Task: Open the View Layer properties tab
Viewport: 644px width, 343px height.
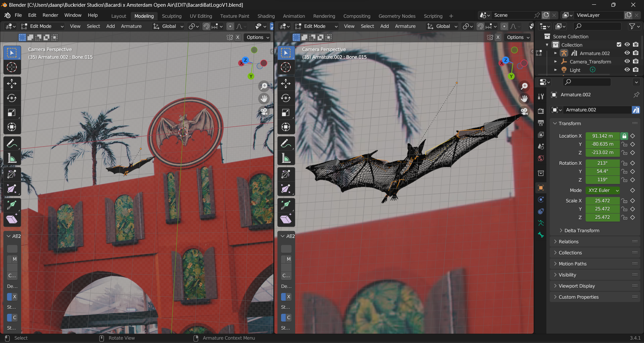Action: coord(541,135)
